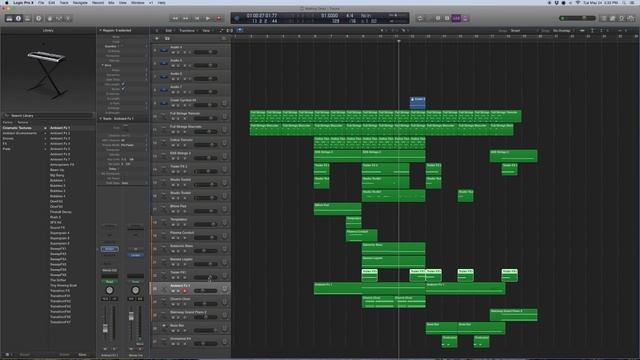Click the Save button in Library footer
The width and height of the screenshot is (640, 360).
82,355
